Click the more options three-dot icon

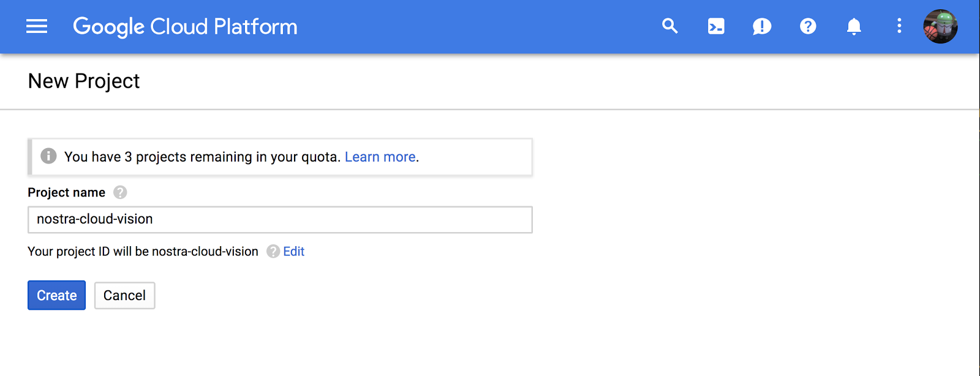899,26
